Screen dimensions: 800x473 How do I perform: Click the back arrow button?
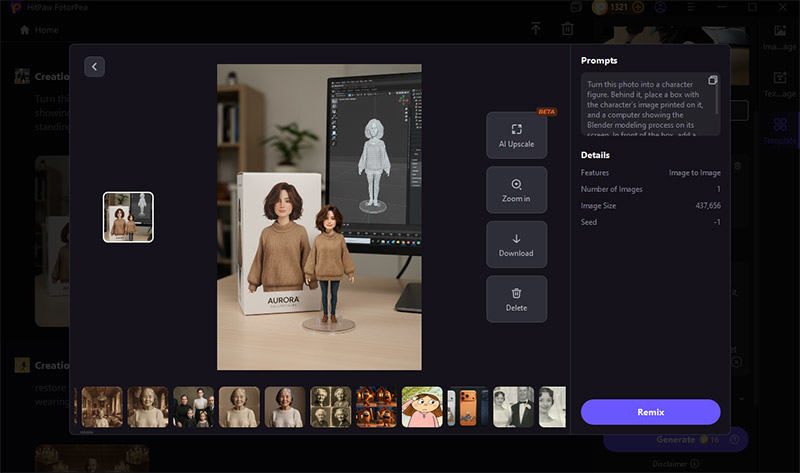click(94, 67)
